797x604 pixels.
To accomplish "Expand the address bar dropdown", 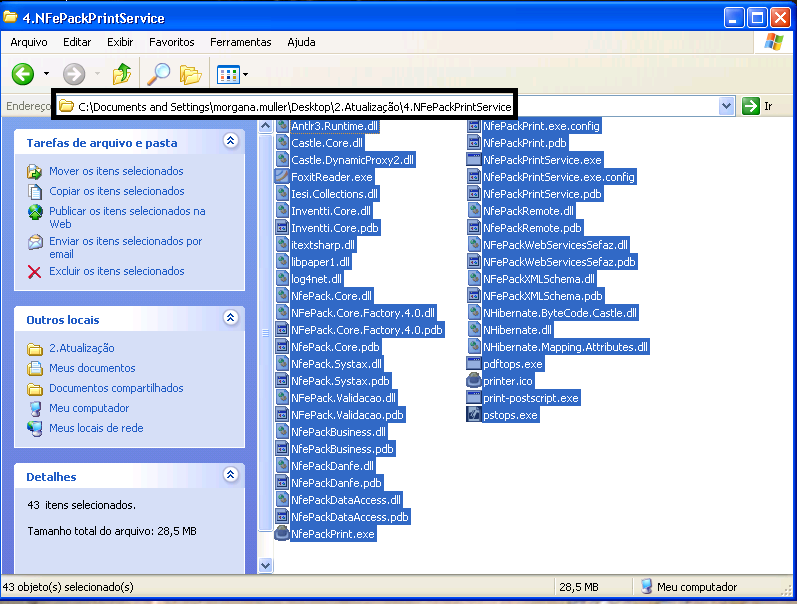I will [x=726, y=106].
